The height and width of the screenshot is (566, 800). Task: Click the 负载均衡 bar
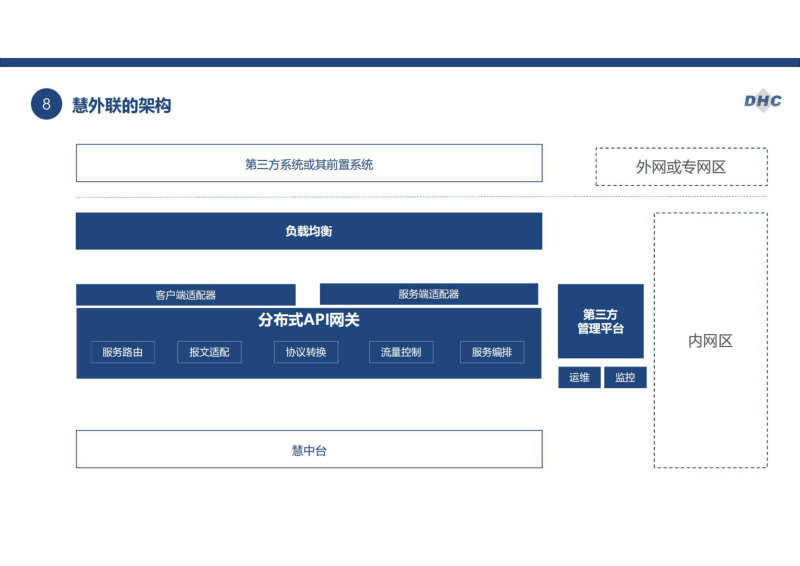(309, 231)
